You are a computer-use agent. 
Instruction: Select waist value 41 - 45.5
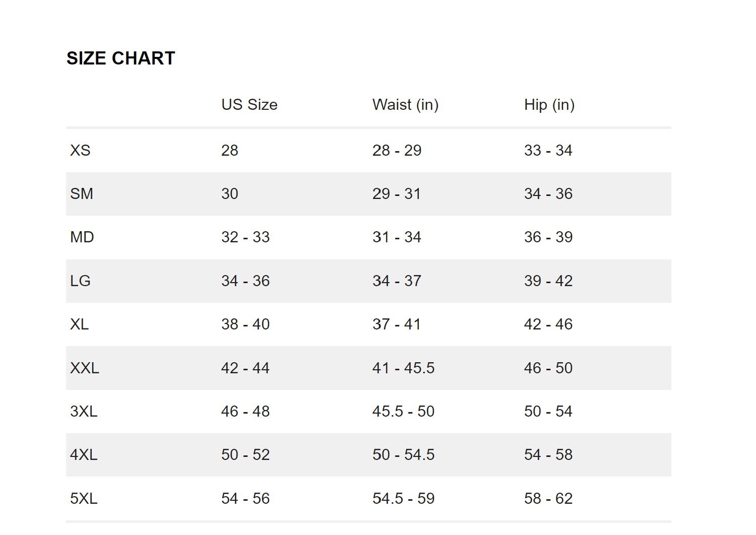pos(403,368)
